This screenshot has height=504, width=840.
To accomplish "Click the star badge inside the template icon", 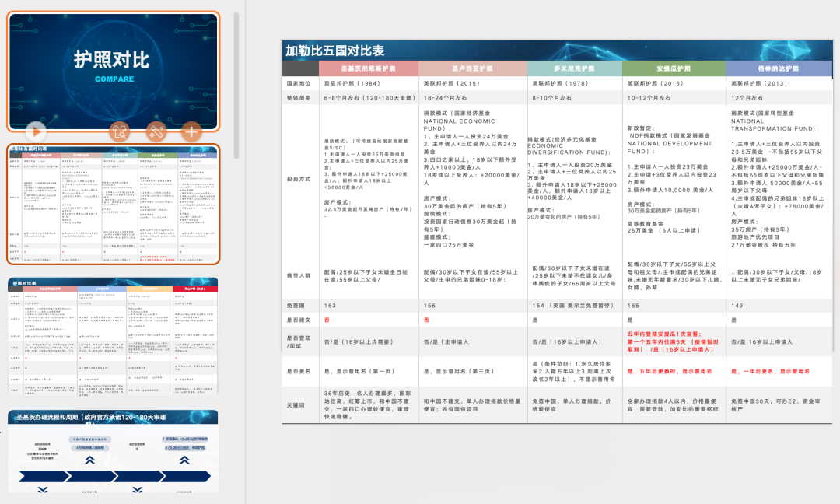I will coord(124,135).
